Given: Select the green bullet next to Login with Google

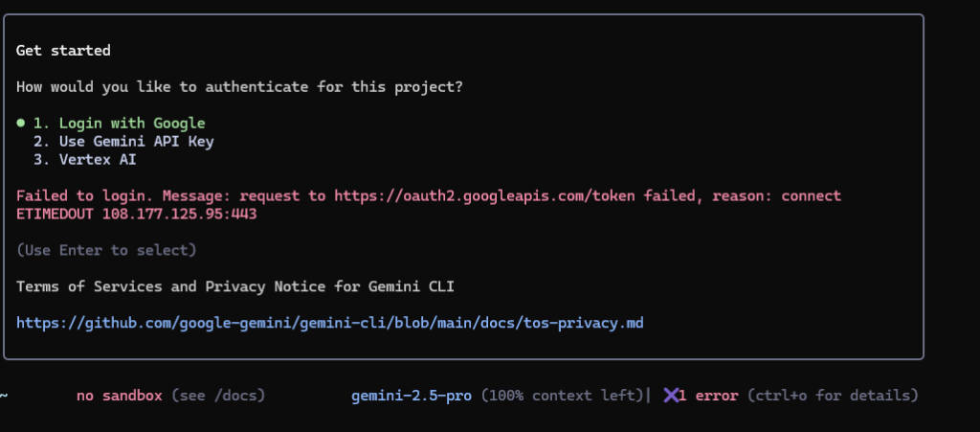Looking at the screenshot, I should [x=21, y=124].
